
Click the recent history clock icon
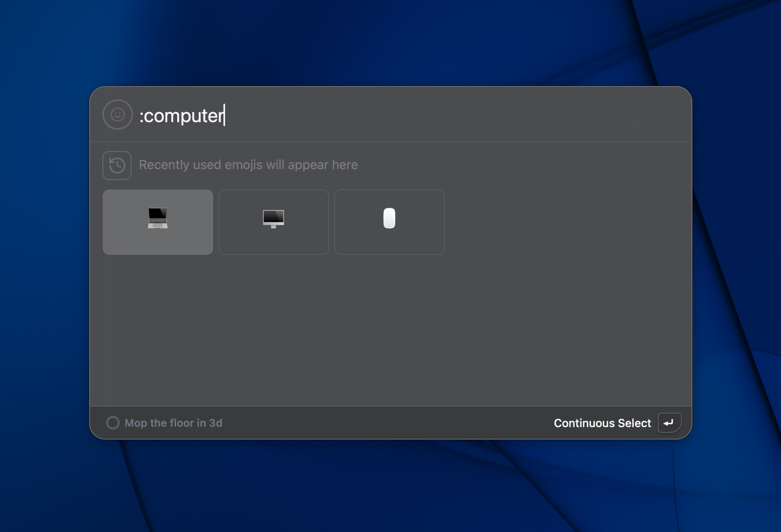pos(117,165)
